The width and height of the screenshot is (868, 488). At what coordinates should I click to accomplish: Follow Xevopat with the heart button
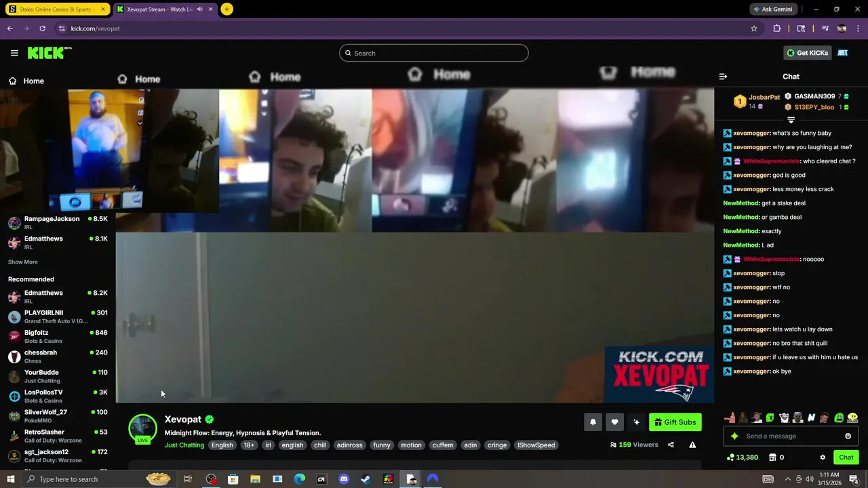[614, 422]
